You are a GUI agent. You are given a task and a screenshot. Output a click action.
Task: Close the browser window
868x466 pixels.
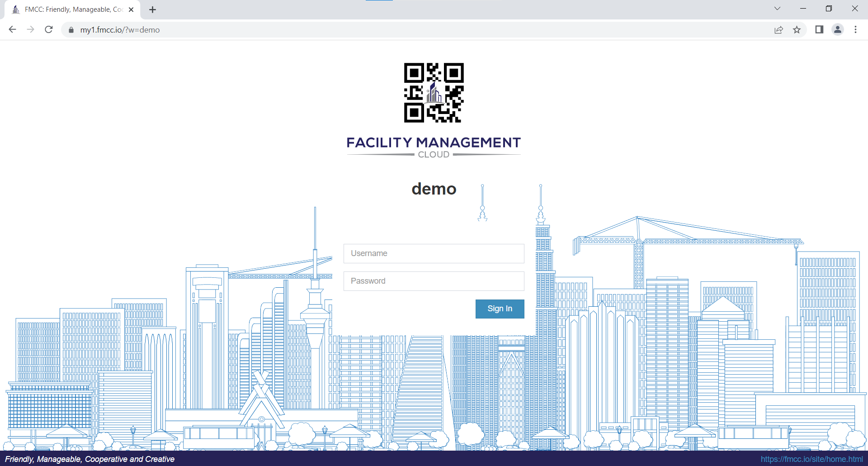855,9
